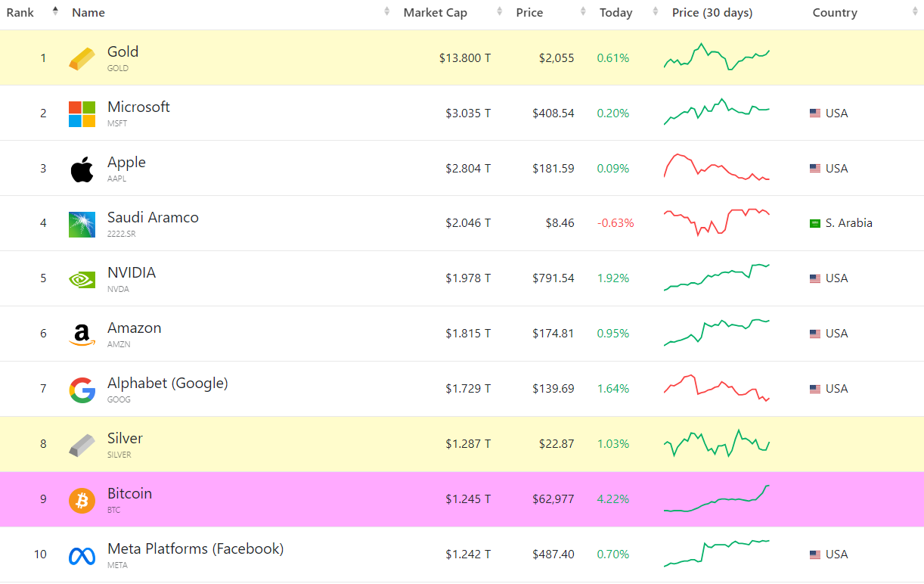
Task: Click the Amazon logo icon
Action: coord(82,334)
